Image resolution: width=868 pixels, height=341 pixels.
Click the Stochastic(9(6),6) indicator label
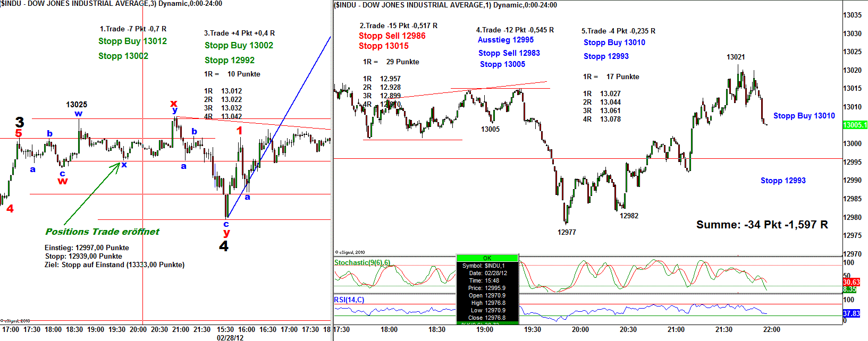pyautogui.click(x=362, y=262)
